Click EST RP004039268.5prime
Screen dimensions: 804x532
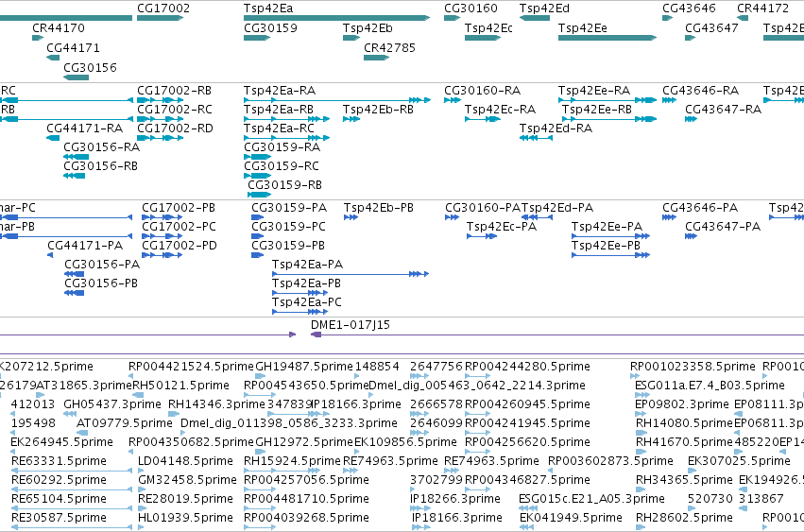point(306,518)
